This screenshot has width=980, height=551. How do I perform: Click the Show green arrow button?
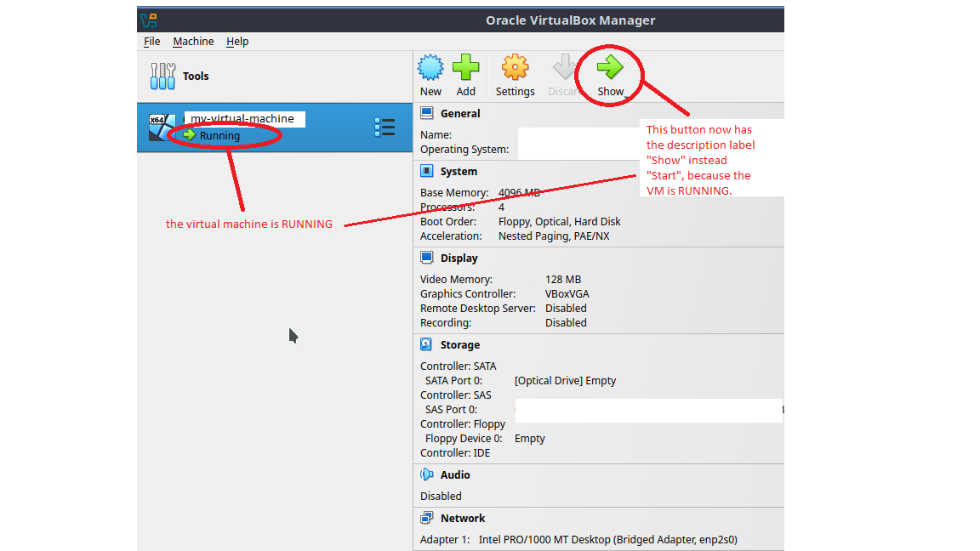(x=610, y=67)
